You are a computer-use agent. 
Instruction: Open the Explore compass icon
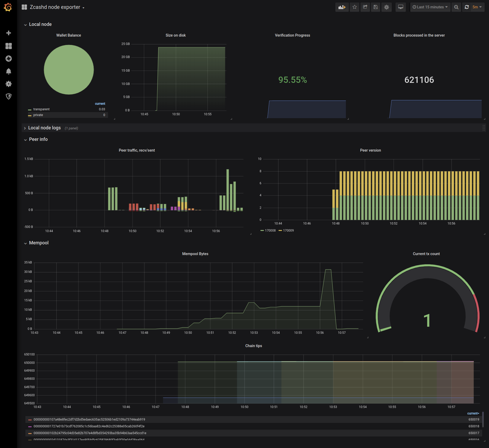click(x=9, y=59)
